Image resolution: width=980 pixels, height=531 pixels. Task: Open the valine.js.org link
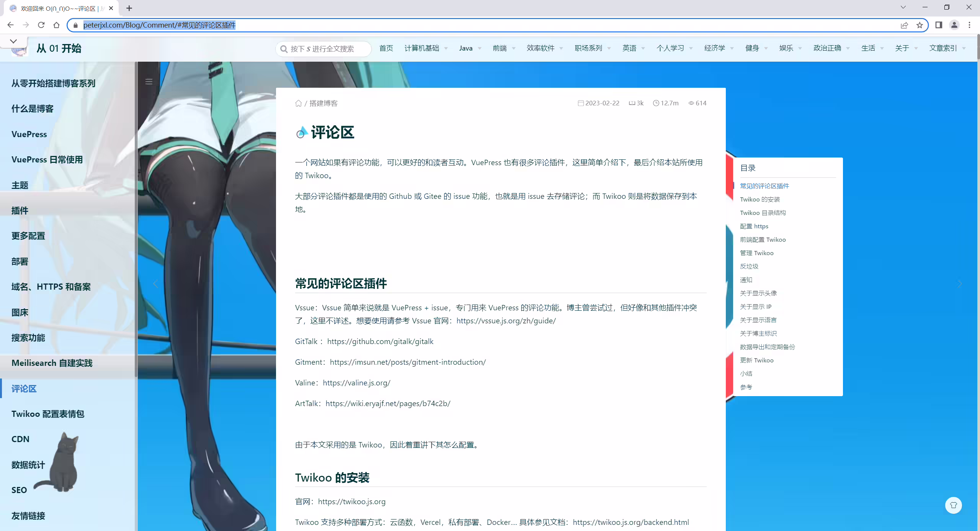(x=356, y=383)
